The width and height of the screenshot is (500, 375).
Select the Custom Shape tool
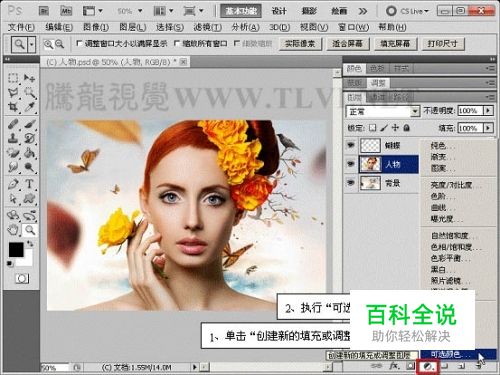(29, 198)
